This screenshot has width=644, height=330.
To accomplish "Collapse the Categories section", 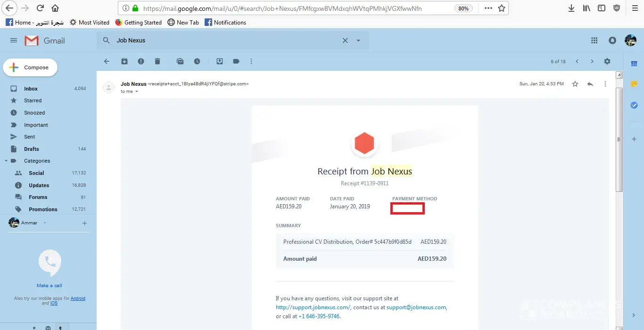I will 6,161.
